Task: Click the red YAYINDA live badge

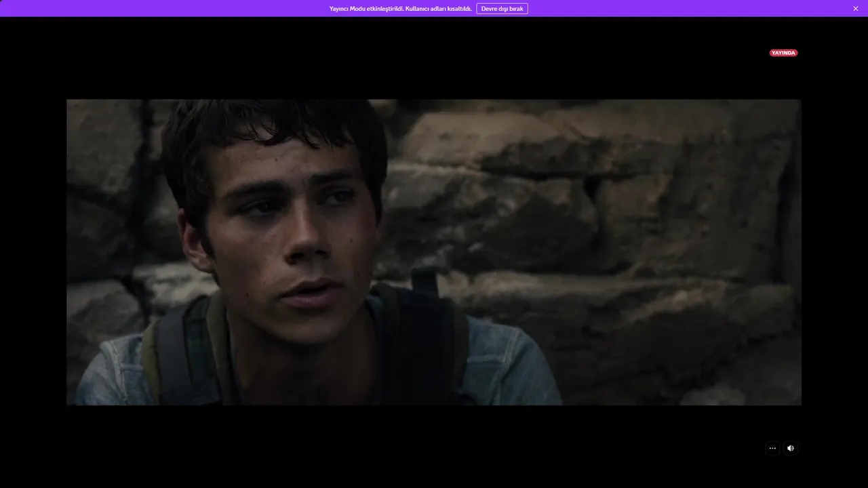Action: [783, 53]
